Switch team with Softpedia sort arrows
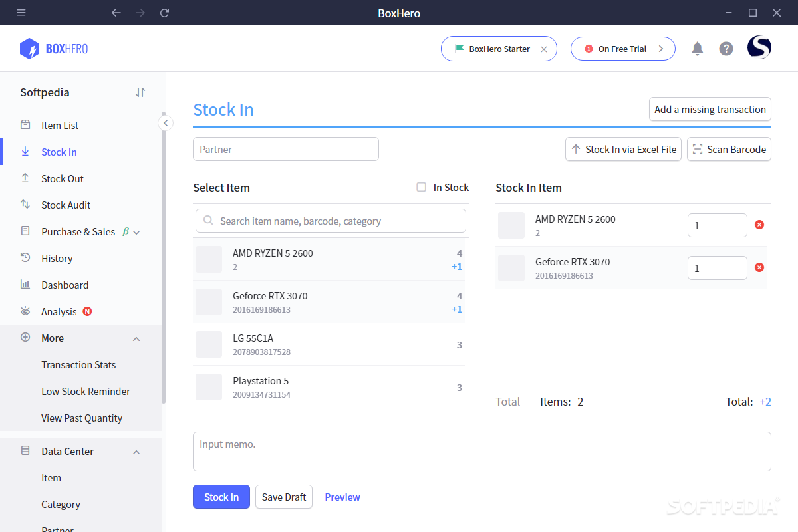Viewport: 798px width, 532px height. pyautogui.click(x=140, y=92)
